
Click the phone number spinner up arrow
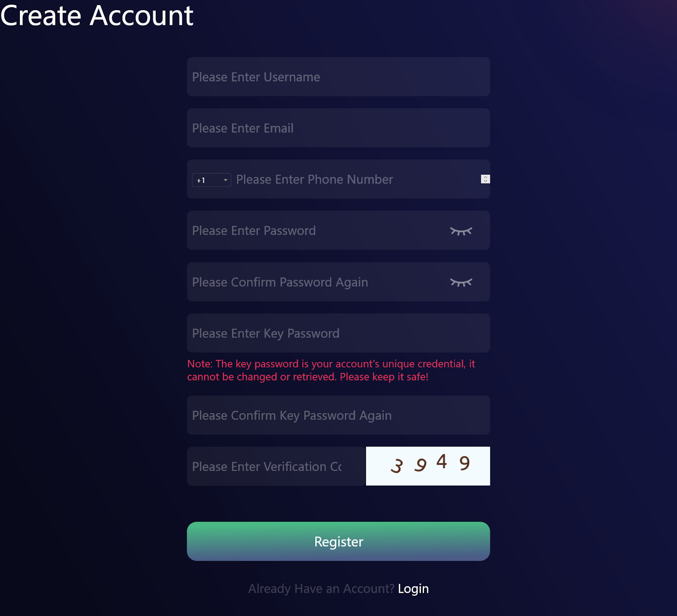point(485,177)
